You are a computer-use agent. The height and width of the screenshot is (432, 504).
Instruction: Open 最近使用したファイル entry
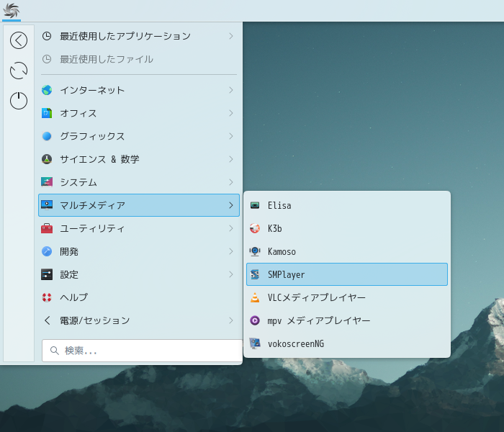pos(139,59)
